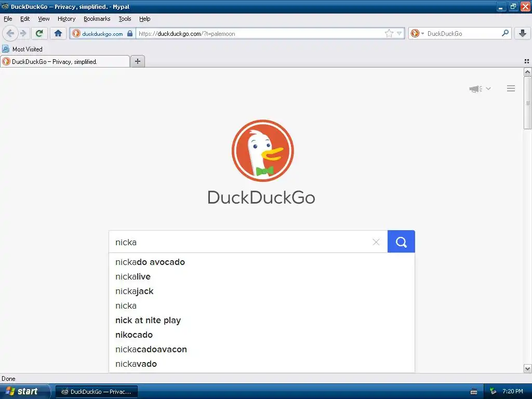Click the duckduckgo.com site identity favicon
Screen dimensions: 532x399
(x=76, y=33)
